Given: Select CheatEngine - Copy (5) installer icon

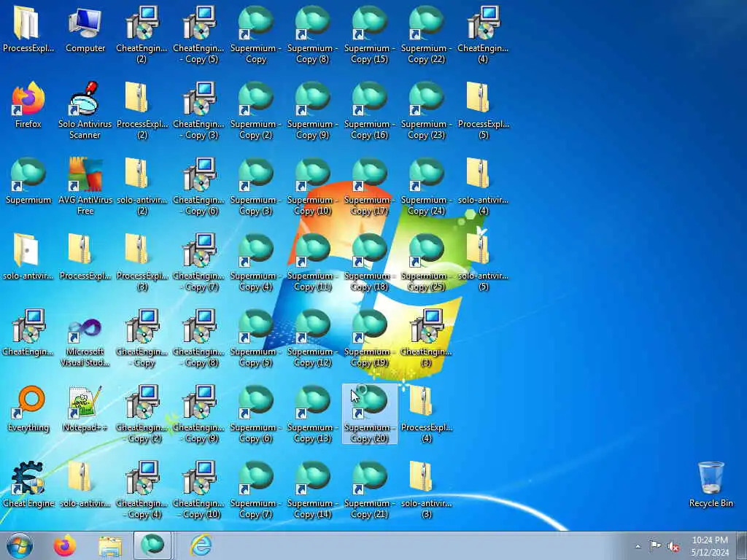Looking at the screenshot, I should pyautogui.click(x=198, y=35).
